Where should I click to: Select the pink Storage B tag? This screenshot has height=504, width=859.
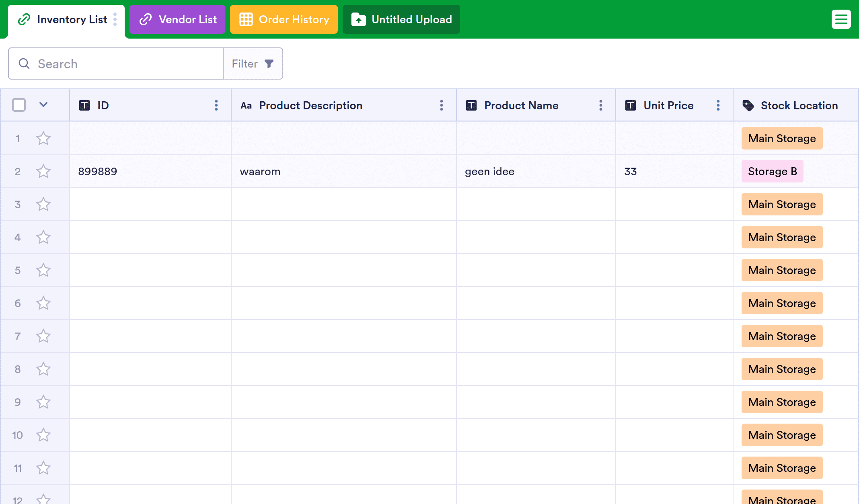tap(772, 172)
